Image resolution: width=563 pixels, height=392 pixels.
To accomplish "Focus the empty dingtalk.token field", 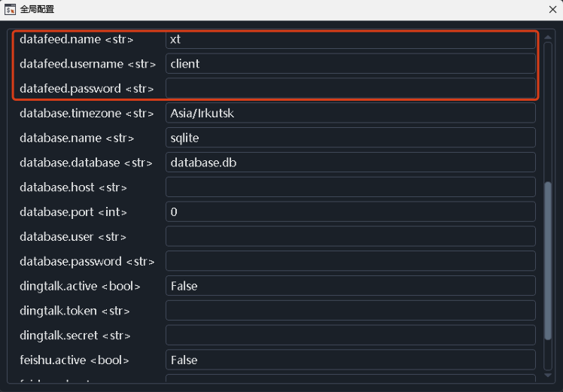I will pos(351,311).
